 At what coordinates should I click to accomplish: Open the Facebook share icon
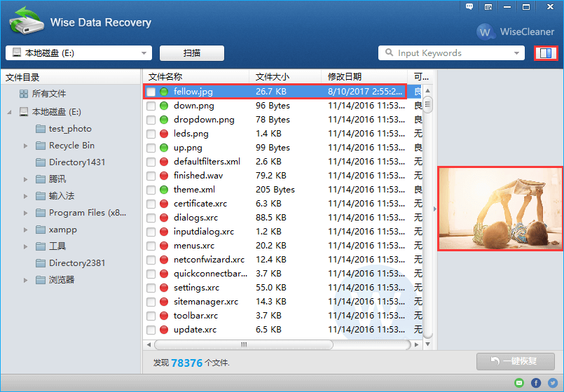click(x=536, y=383)
